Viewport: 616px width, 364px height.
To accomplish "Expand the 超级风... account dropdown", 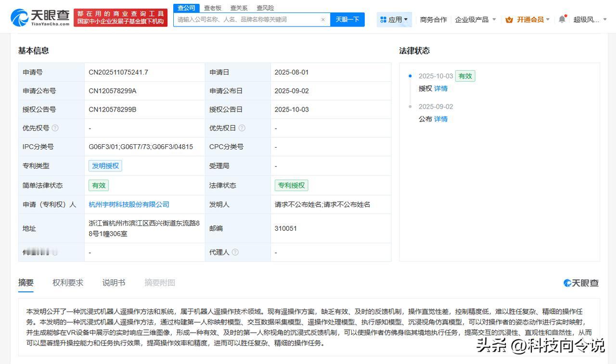I will coord(590,20).
